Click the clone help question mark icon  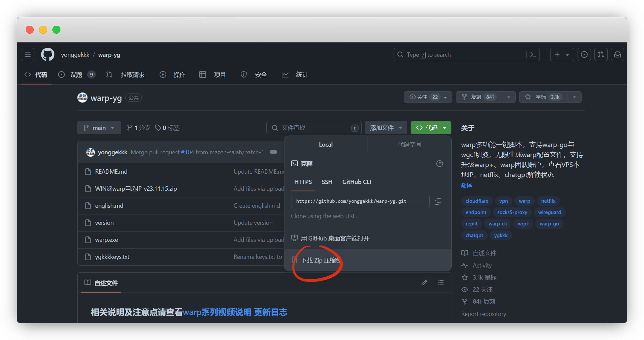(439, 164)
